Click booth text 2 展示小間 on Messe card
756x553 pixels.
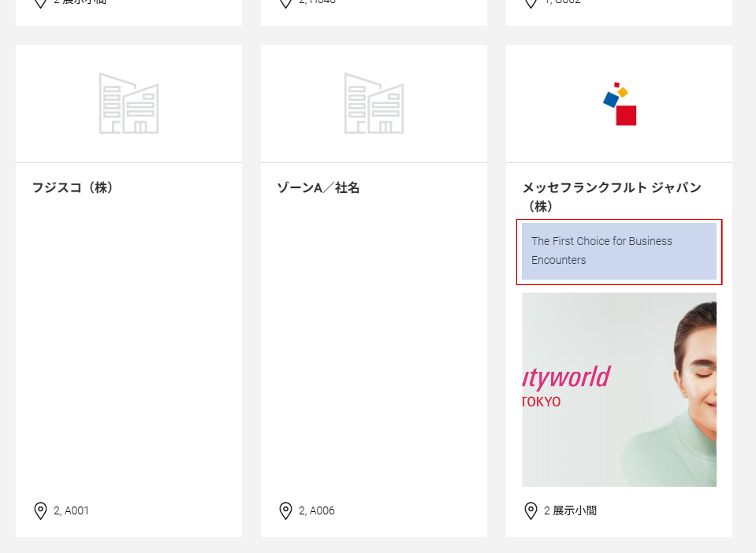[x=570, y=511]
